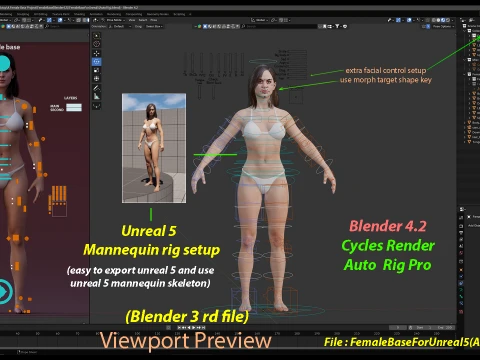
Task: Click the search field in left panel header
Action: [67, 26]
